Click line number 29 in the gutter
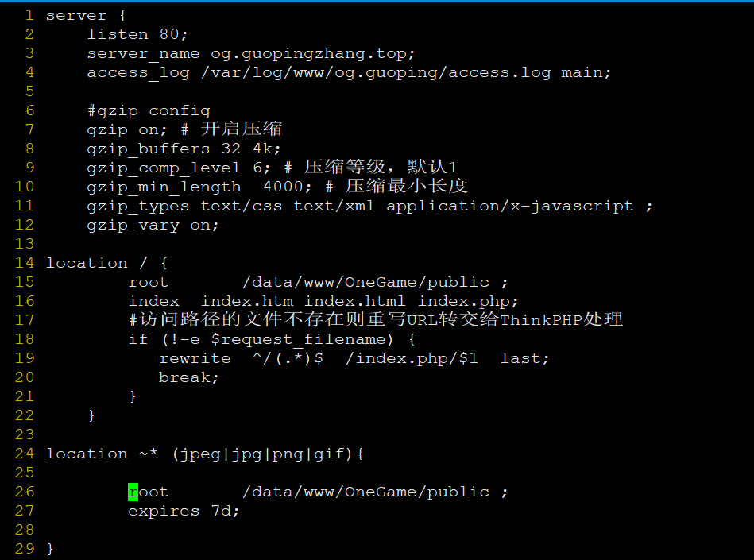 click(x=25, y=549)
